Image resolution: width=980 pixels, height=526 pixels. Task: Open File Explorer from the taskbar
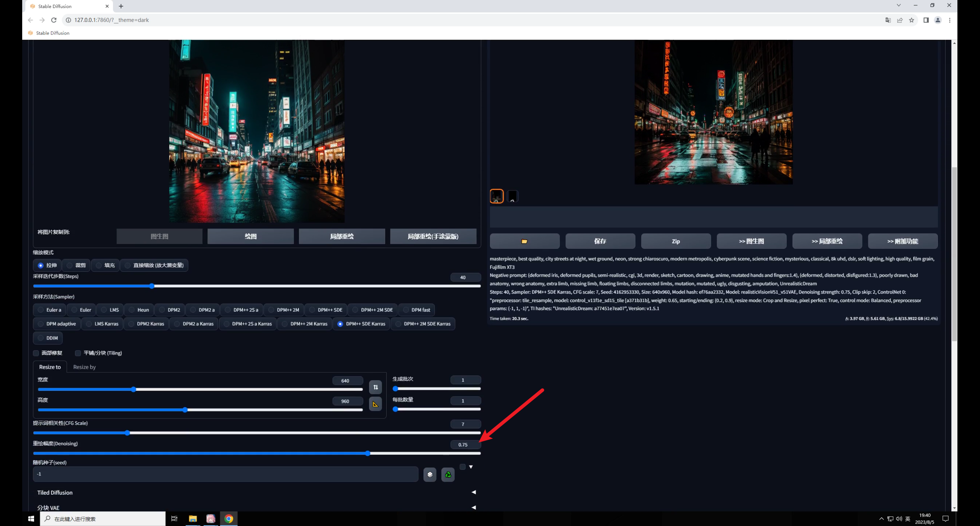(193, 519)
